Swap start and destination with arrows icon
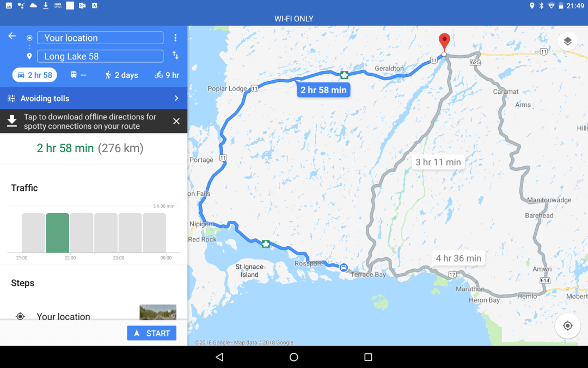Screen dimensions: 588x368 175,56
